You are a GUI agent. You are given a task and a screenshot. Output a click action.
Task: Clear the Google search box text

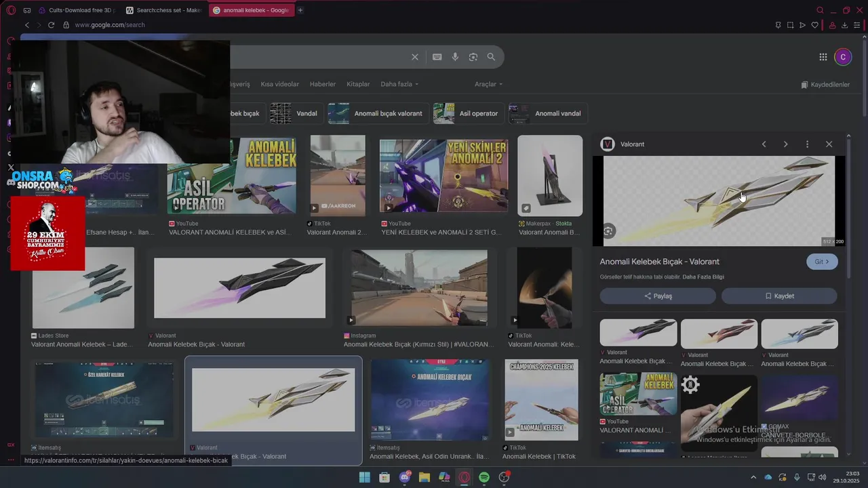(415, 57)
